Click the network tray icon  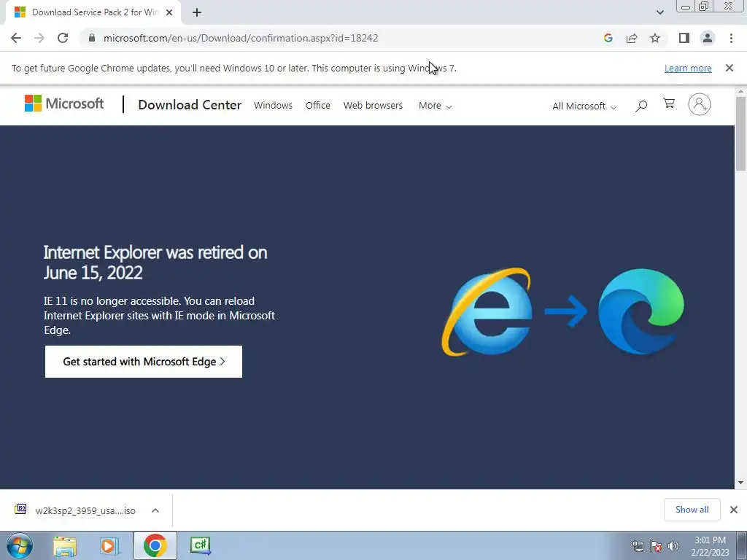pyautogui.click(x=638, y=546)
